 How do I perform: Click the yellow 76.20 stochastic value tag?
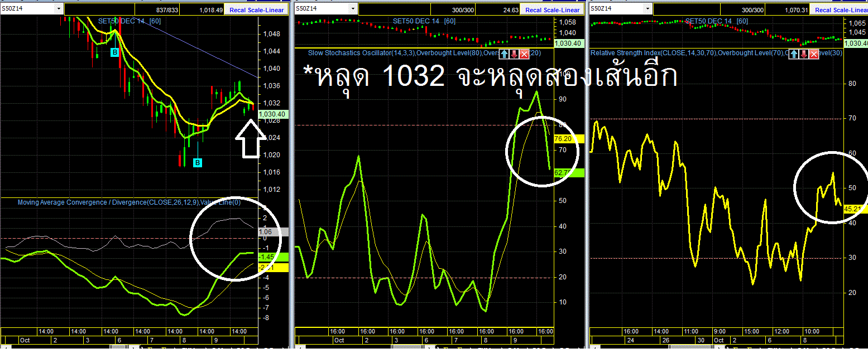pos(569,138)
